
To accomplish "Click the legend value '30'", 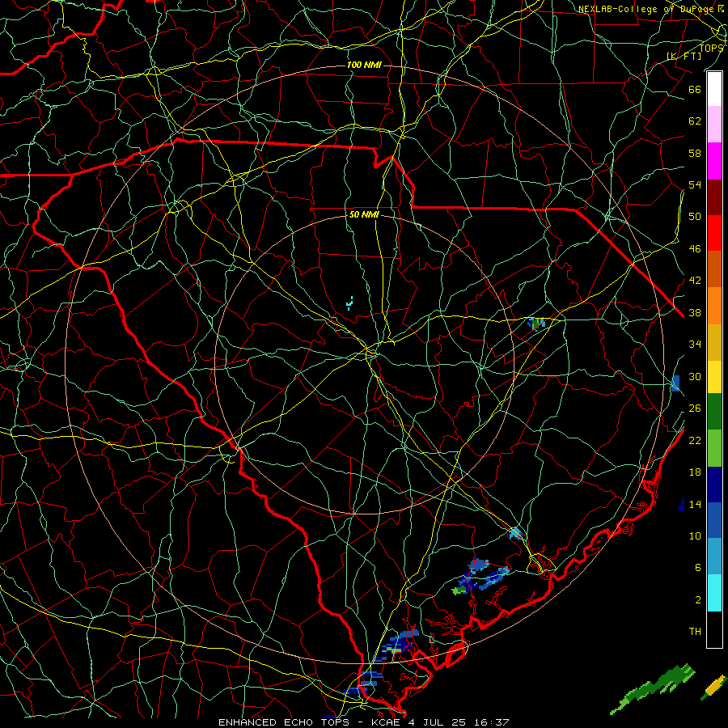I will tap(695, 376).
